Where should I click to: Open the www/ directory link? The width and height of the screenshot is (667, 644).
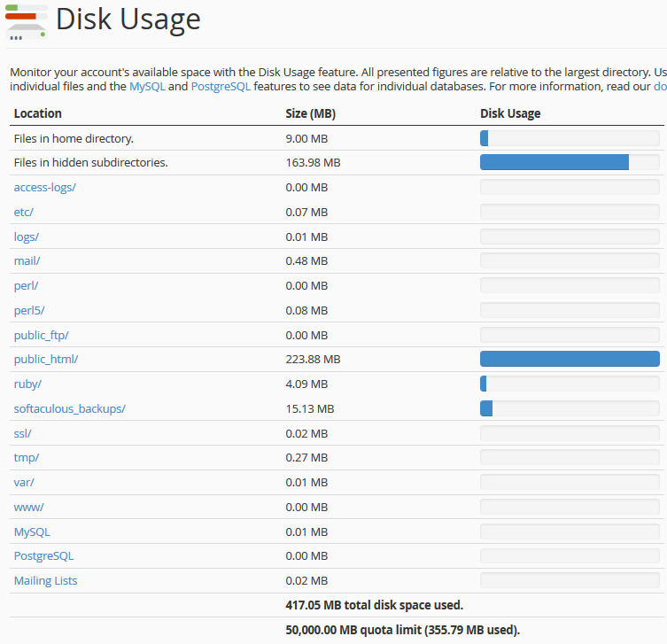[28, 507]
